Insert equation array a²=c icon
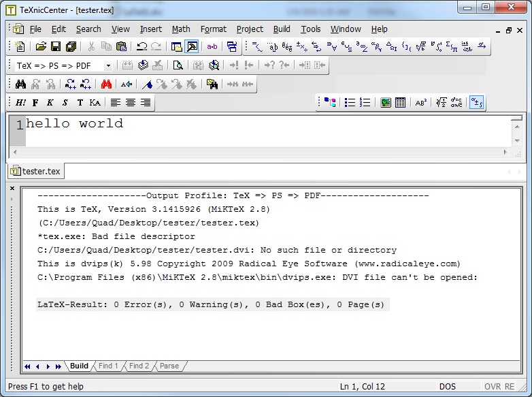This screenshot has height=397, width=532. click(x=456, y=102)
